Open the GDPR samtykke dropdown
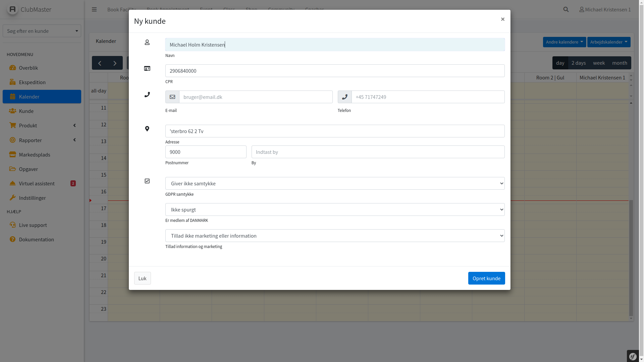The image size is (644, 362). click(335, 183)
